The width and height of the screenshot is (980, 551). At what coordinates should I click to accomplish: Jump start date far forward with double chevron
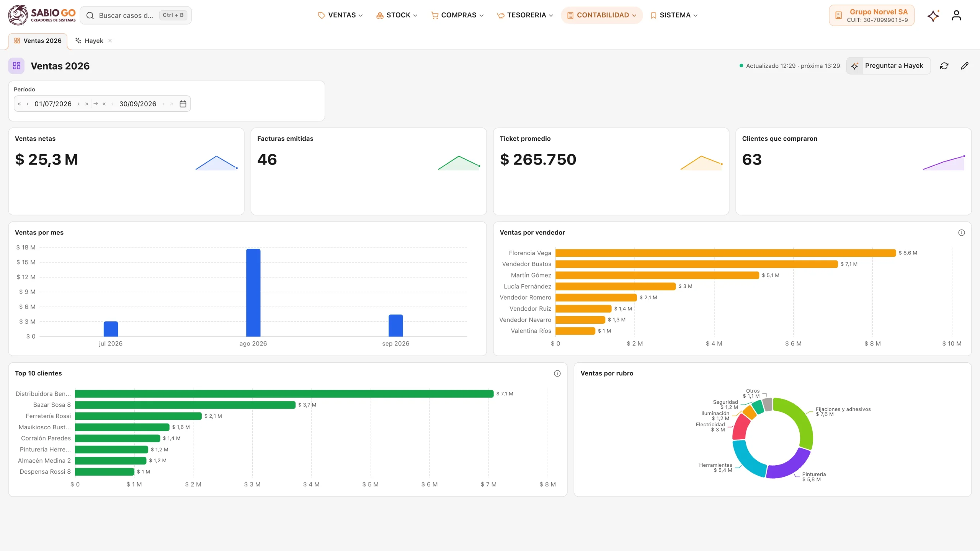click(x=87, y=104)
